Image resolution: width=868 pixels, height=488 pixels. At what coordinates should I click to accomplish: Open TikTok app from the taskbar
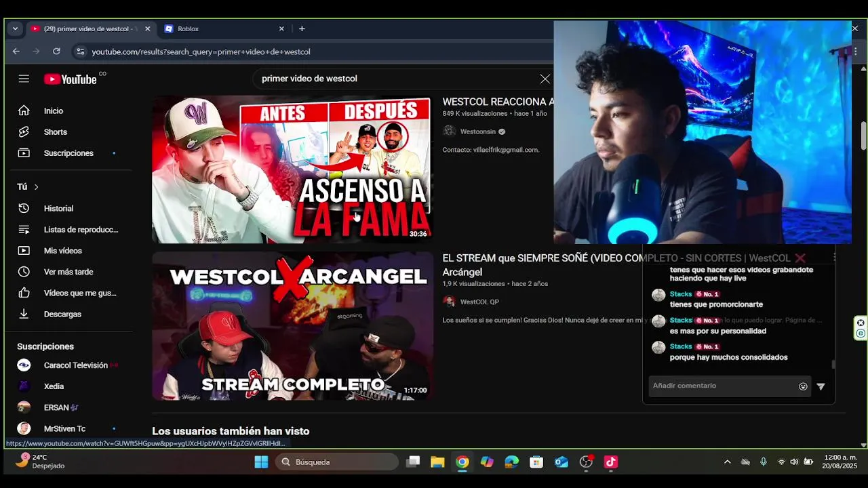point(610,462)
